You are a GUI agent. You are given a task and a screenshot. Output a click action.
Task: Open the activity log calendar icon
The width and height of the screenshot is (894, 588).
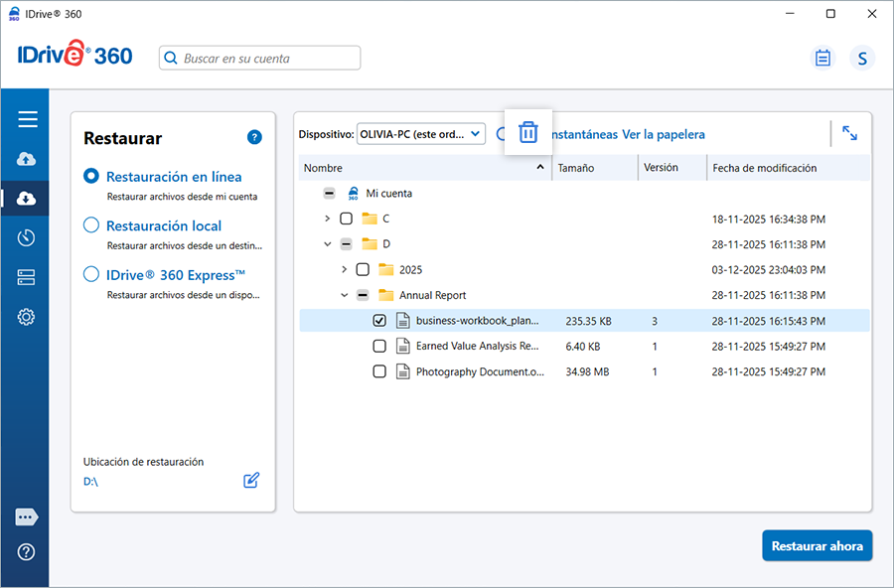(822, 59)
